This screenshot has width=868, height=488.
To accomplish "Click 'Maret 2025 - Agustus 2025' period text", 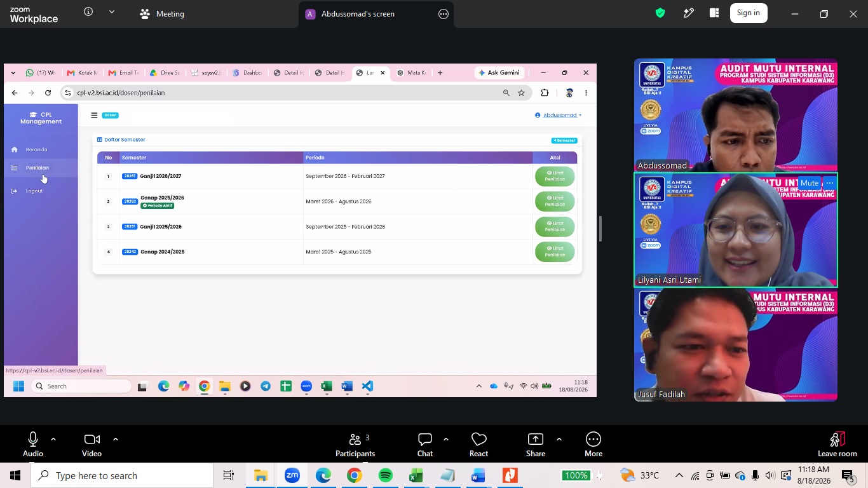I will 339,252.
